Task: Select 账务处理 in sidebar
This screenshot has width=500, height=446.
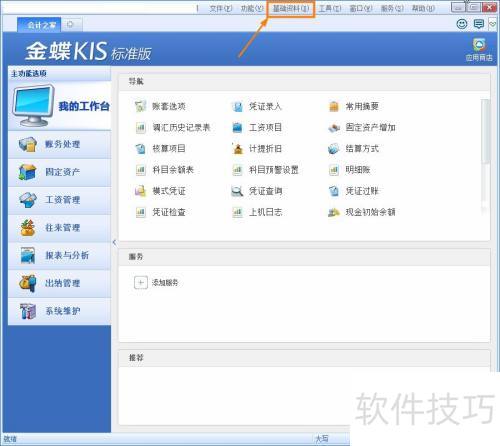Action: (60, 144)
